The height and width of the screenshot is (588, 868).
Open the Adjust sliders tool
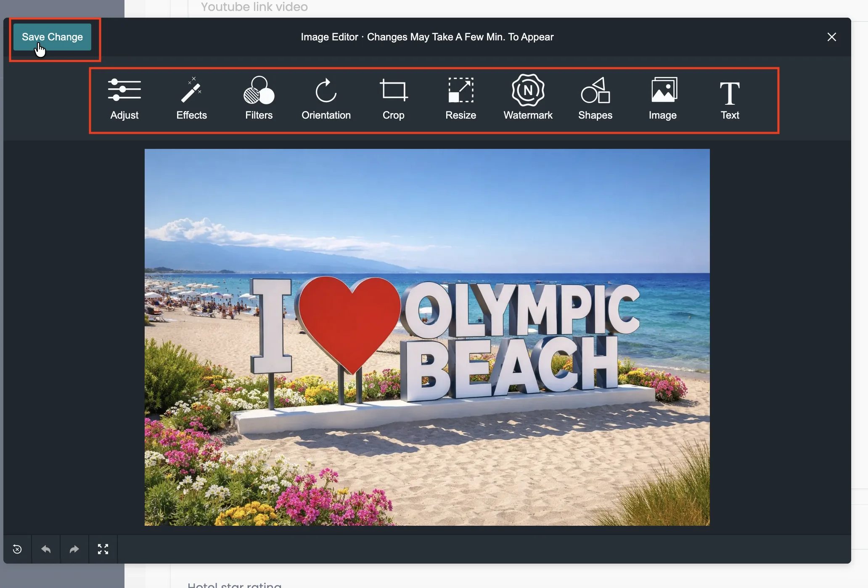click(124, 99)
